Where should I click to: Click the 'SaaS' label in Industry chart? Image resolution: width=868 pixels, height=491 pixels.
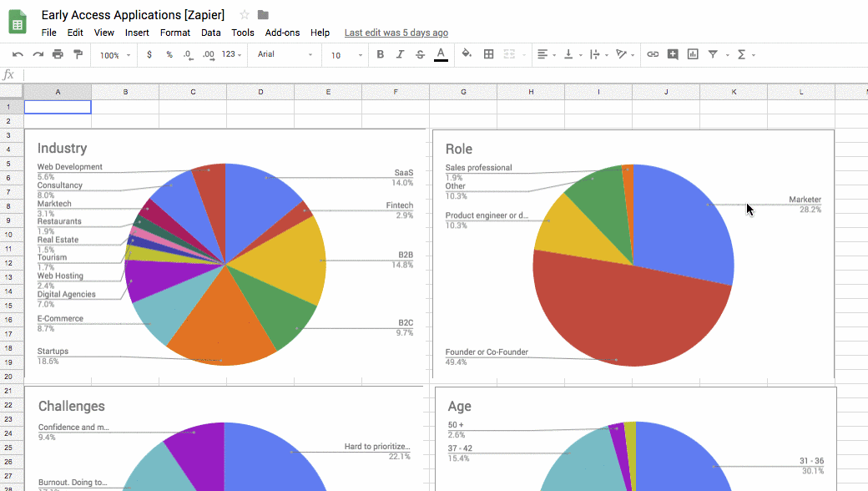point(404,173)
